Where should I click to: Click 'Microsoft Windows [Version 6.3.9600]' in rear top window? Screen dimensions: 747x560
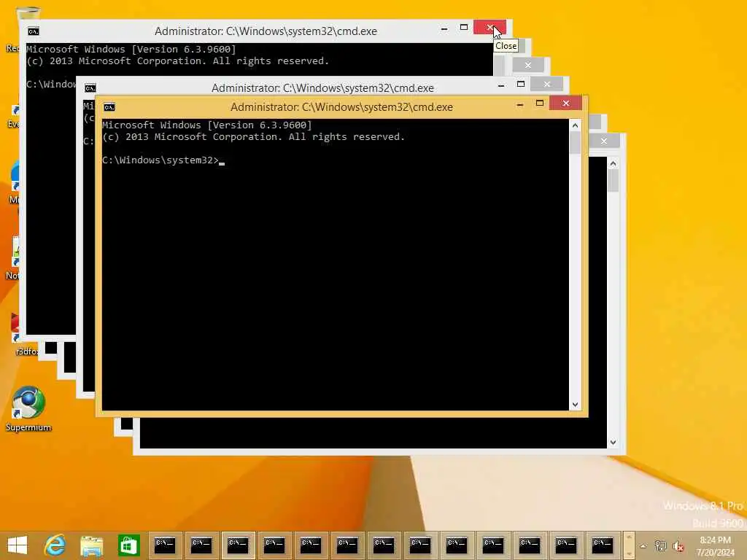[x=131, y=49]
